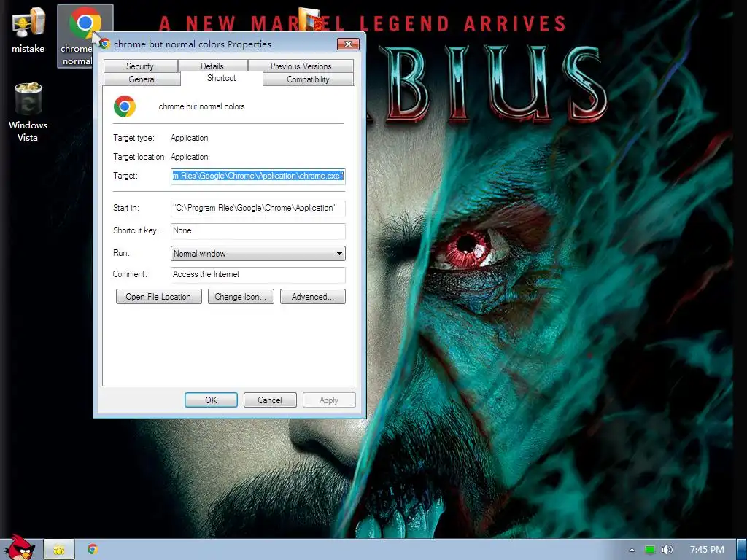Click the shortcut name text beside the icon
Image resolution: width=747 pixels, height=560 pixels.
point(201,106)
